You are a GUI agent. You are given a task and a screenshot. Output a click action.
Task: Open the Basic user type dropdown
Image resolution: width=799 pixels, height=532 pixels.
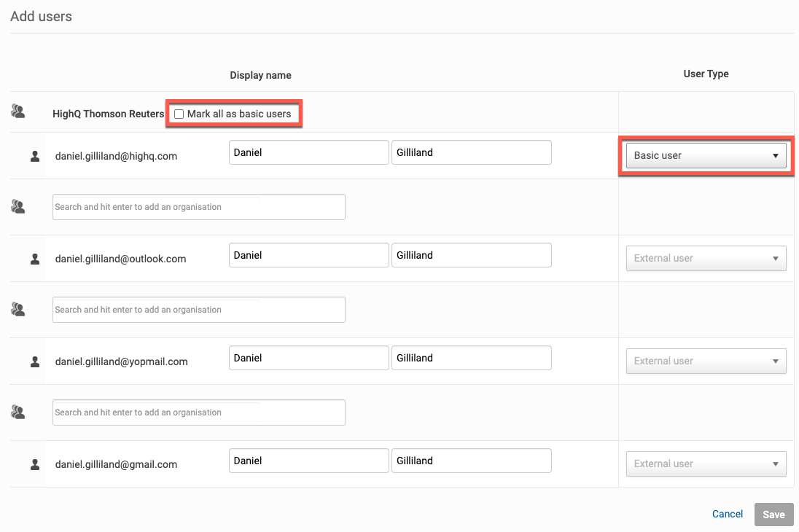coord(706,155)
